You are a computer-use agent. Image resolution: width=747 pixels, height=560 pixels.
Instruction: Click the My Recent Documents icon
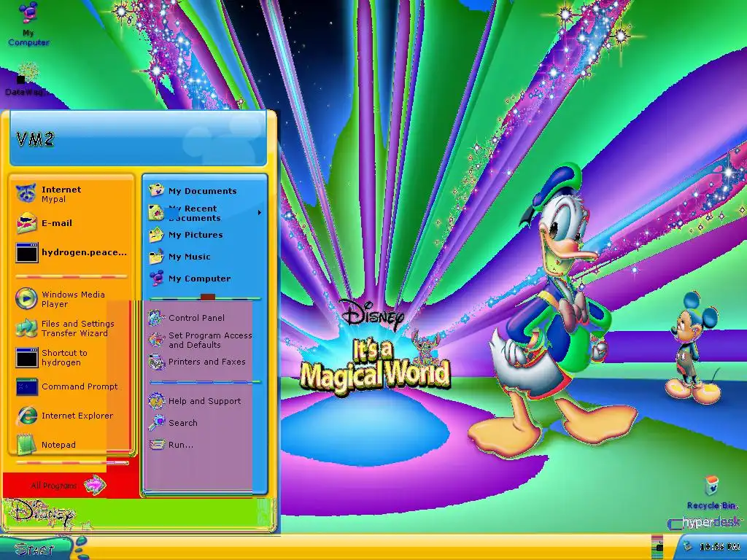click(156, 212)
